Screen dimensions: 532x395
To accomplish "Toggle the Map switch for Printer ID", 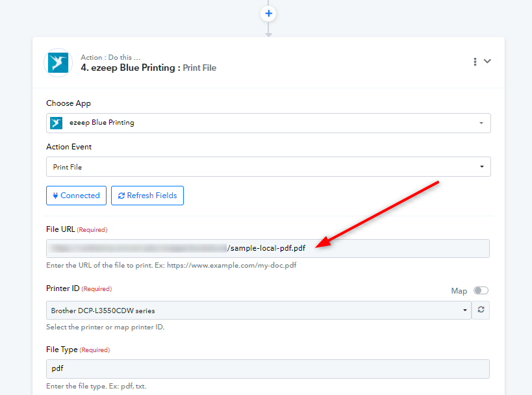I will pyautogui.click(x=481, y=291).
